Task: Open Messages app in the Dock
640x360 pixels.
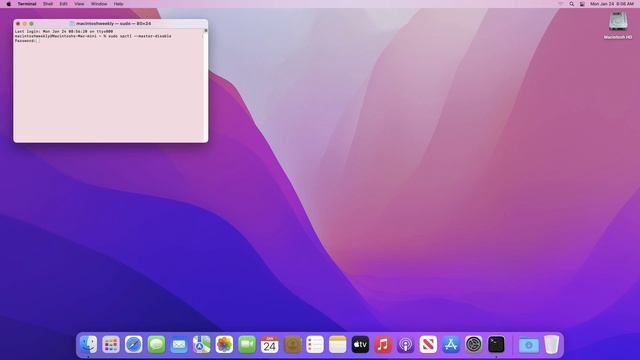Action: tap(156, 344)
